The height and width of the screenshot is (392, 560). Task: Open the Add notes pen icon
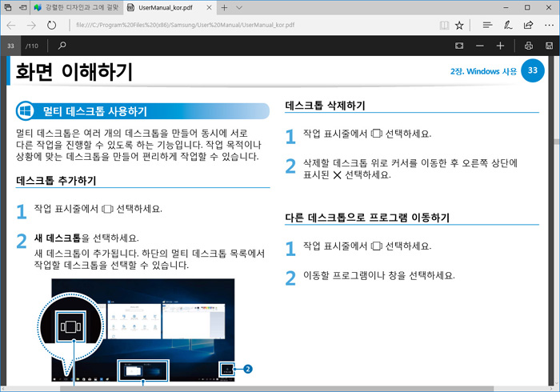[x=508, y=25]
